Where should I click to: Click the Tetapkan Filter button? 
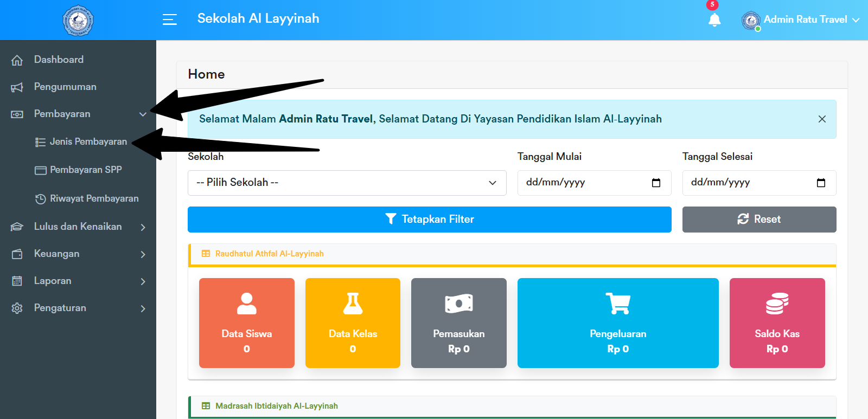pos(430,220)
